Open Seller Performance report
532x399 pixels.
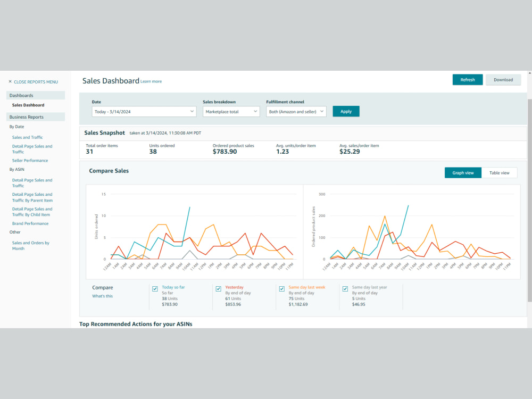[x=30, y=161]
